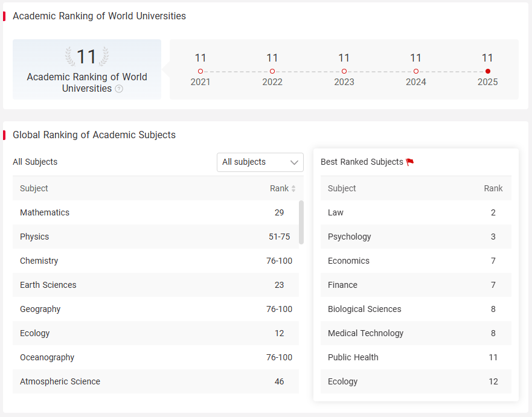Click Psychology in Best Ranked Subjects
This screenshot has height=417, width=532.
(416, 237)
